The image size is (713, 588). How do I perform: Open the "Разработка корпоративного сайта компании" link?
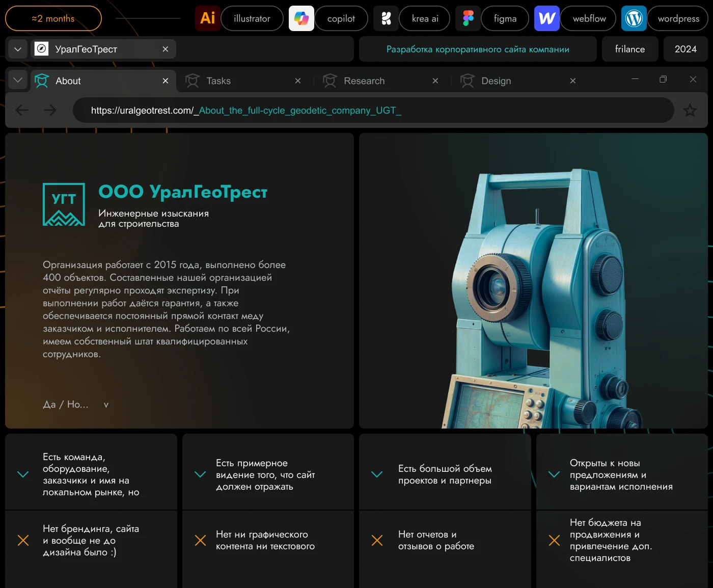(478, 49)
